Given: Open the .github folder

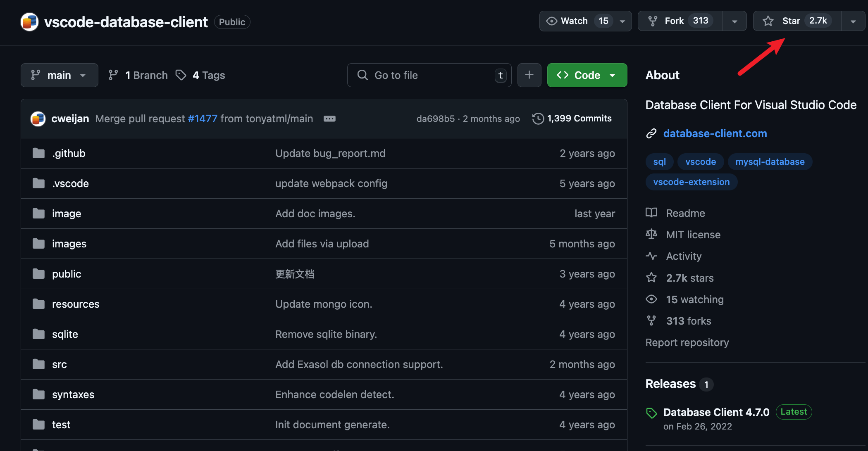Looking at the screenshot, I should [x=69, y=153].
